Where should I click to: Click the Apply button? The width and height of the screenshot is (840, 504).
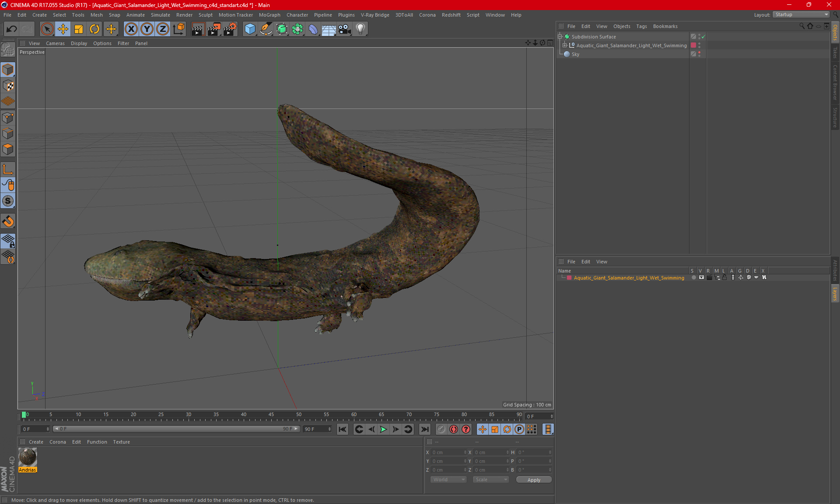534,479
